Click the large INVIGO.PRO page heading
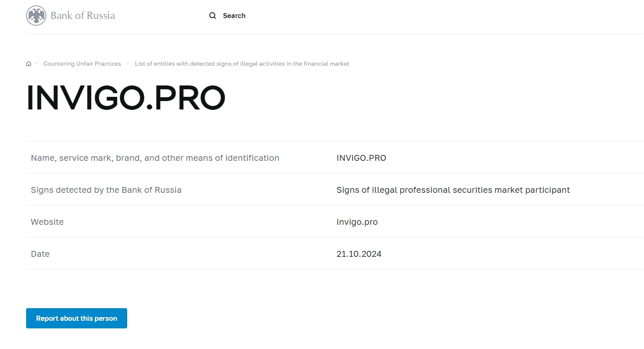The width and height of the screenshot is (644, 349). [126, 98]
